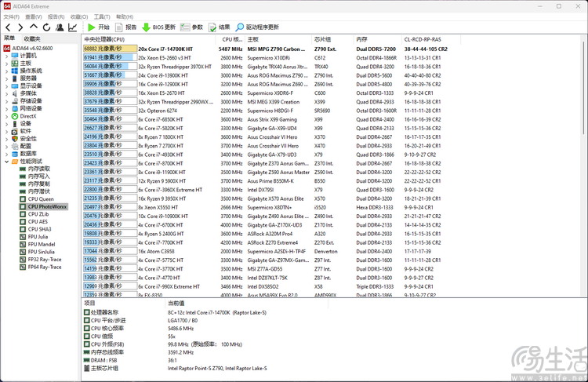Refresh the page with the circular arrow icon

click(x=46, y=27)
